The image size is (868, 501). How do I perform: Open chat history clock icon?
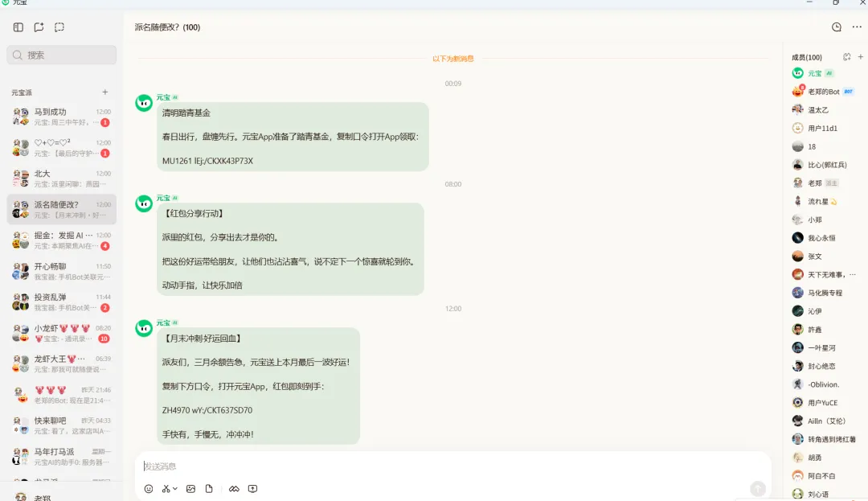point(837,27)
